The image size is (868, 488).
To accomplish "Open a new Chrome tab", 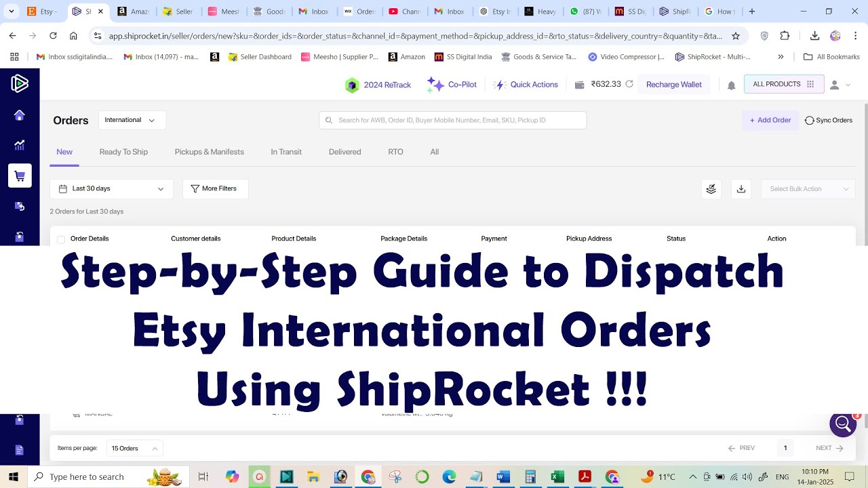I will [x=751, y=12].
